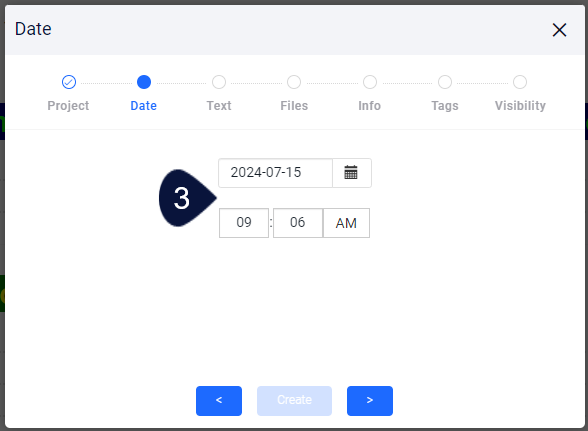Viewport: 588px width, 431px height.
Task: Click the Text step circle indicator
Action: [219, 82]
